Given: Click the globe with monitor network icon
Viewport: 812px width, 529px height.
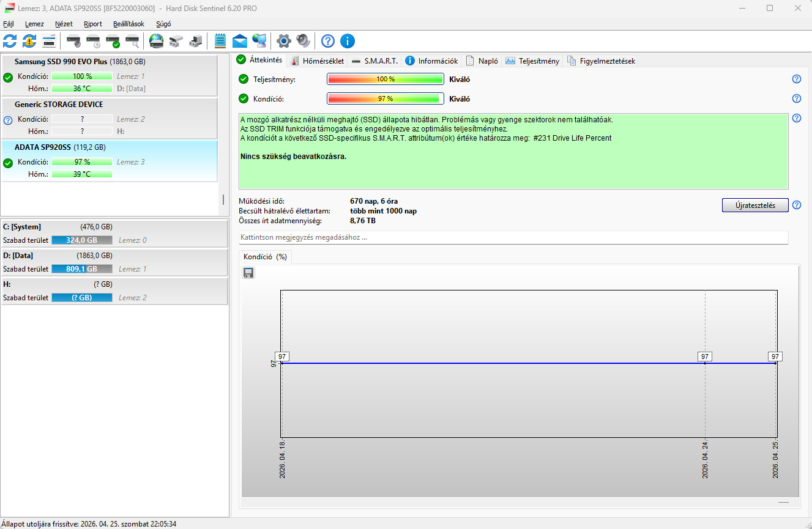Looking at the screenshot, I should 259,41.
